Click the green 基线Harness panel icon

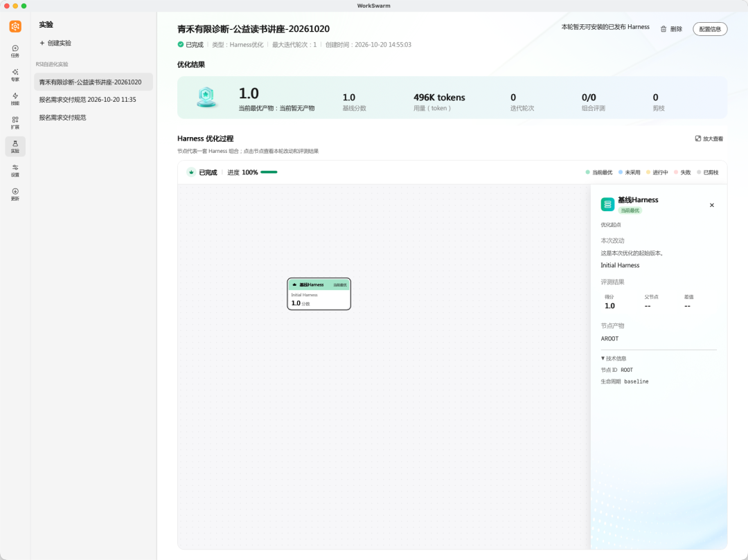(607, 204)
